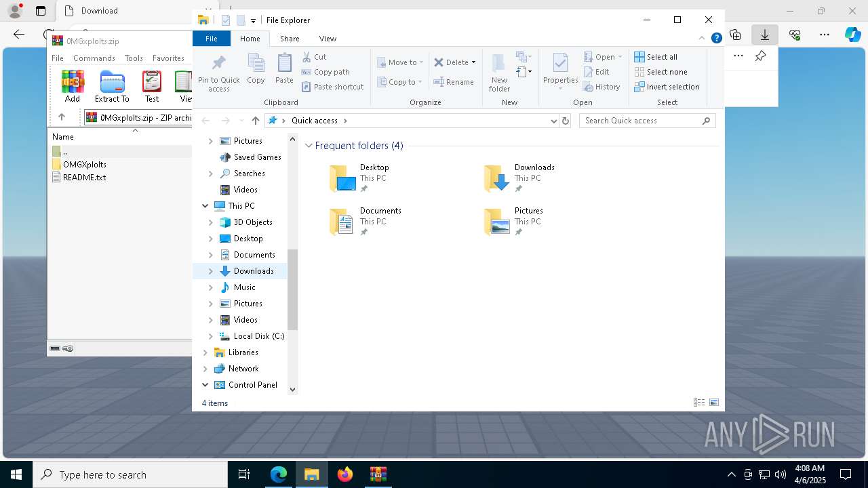Expand Network tree node
This screenshot has width=868, height=488.
pos(205,369)
